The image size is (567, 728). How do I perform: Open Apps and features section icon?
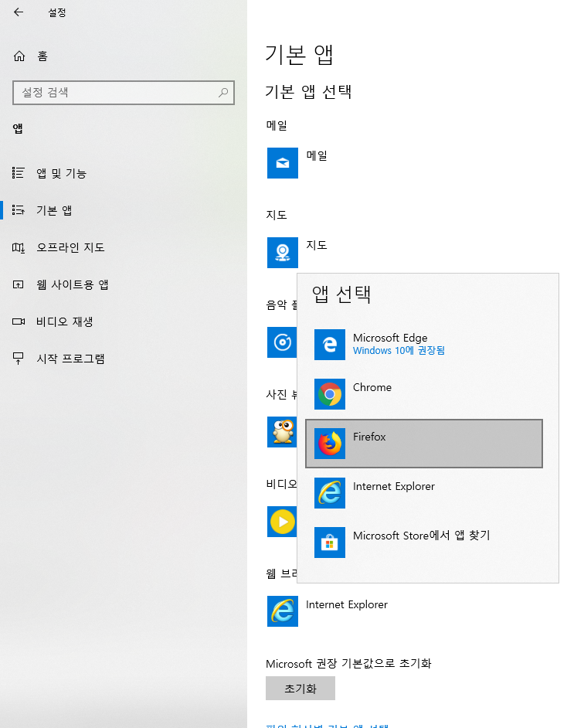pyautogui.click(x=18, y=173)
